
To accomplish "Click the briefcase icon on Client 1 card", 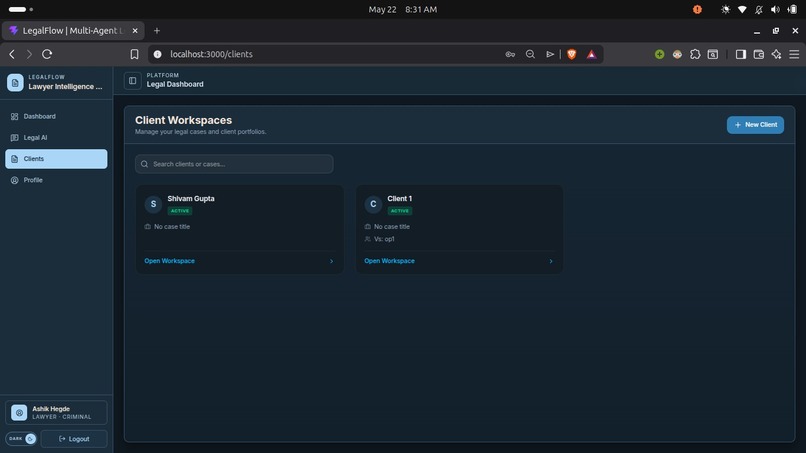I will point(368,226).
